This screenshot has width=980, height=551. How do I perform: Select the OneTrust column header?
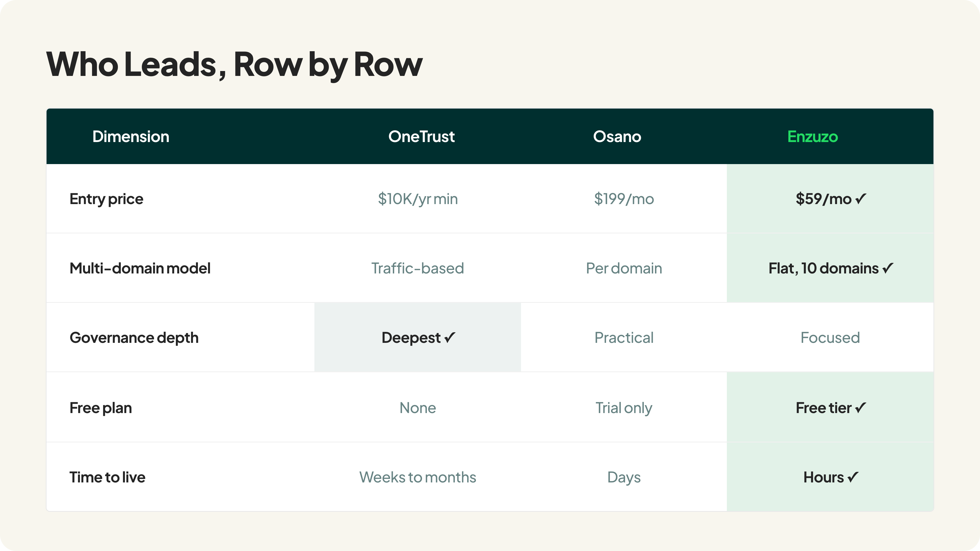pos(421,137)
